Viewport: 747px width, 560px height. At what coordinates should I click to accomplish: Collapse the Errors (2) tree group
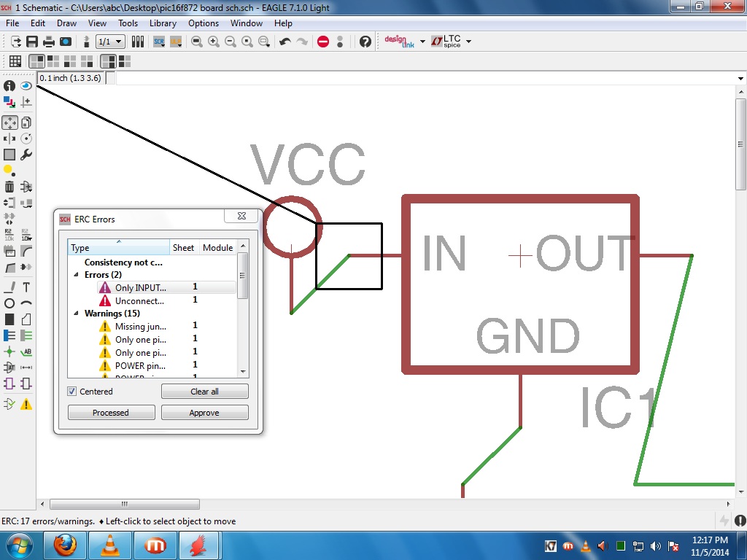[x=76, y=275]
